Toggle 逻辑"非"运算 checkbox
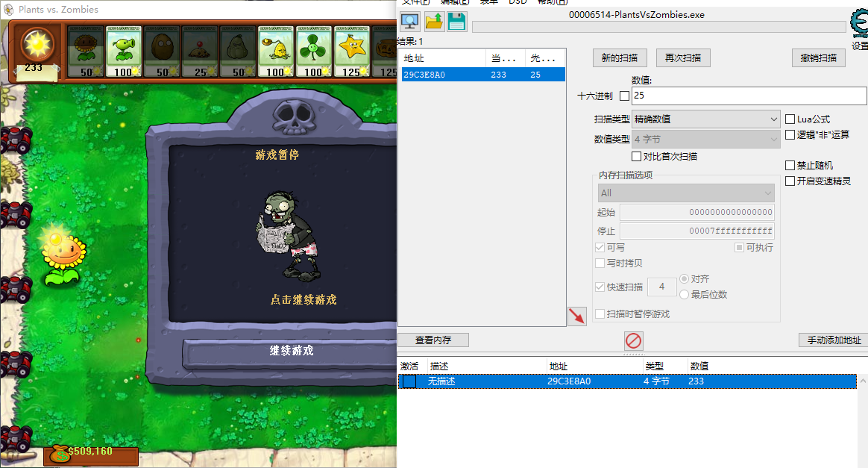 [x=790, y=134]
